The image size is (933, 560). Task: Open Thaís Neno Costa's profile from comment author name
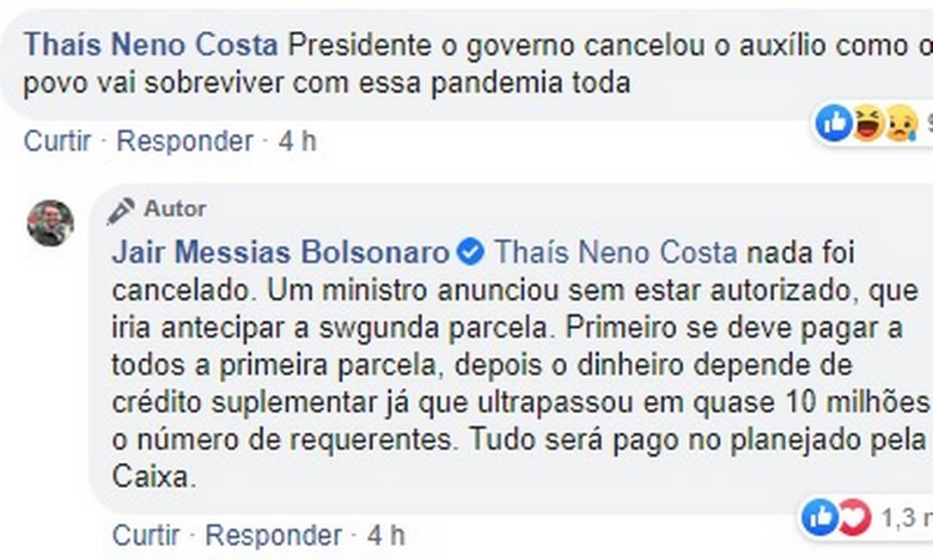150,45
